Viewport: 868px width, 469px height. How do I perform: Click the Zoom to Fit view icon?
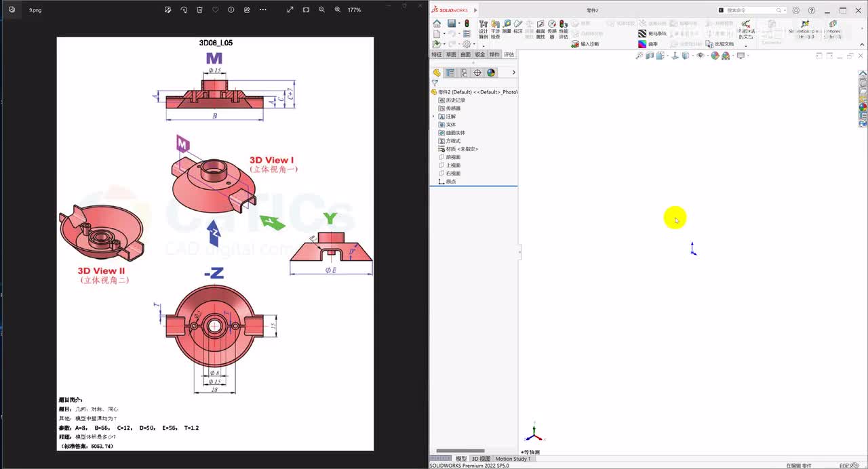point(639,56)
